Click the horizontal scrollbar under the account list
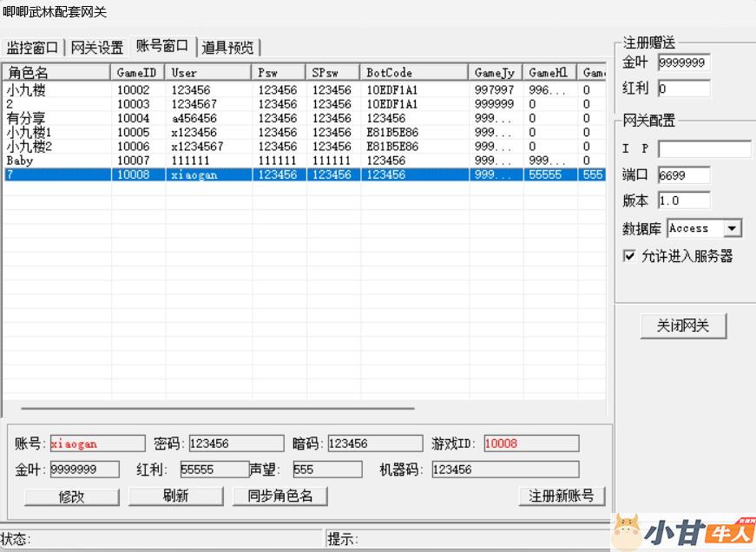Screen dimensions: 756x552 click(x=218, y=408)
